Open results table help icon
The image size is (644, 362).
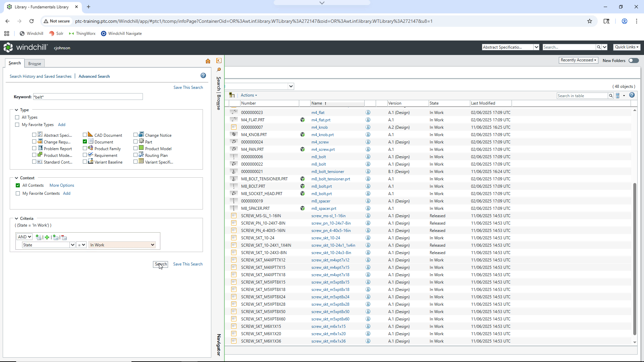(632, 95)
